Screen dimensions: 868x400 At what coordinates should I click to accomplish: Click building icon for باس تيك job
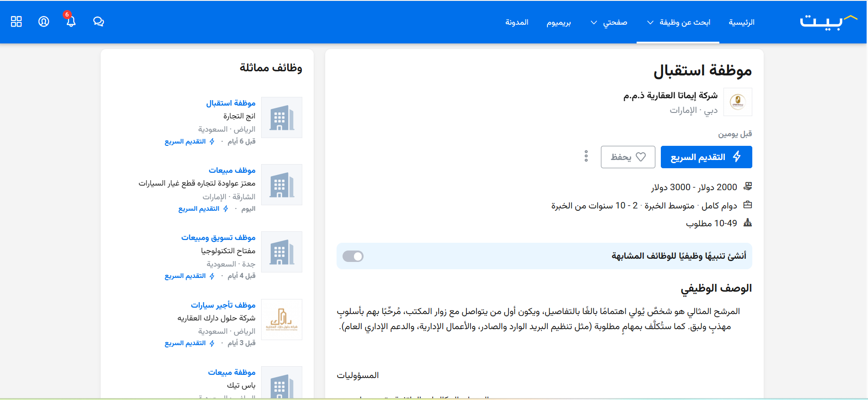282,382
